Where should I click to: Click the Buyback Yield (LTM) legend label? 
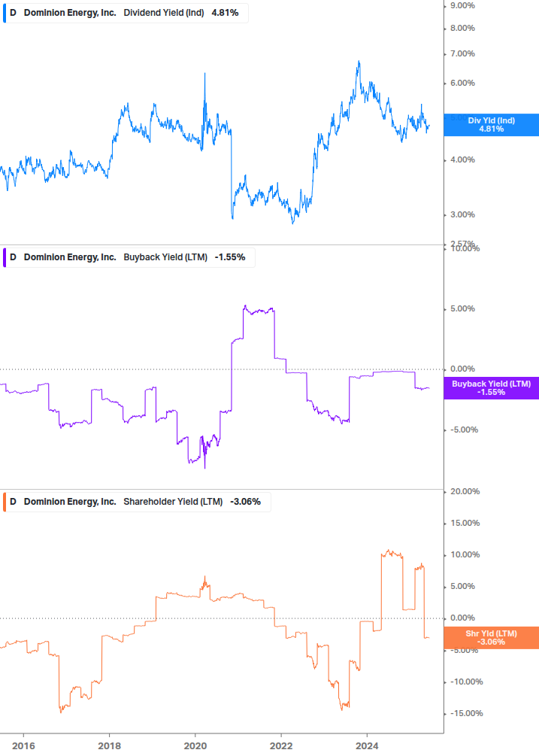tap(165, 257)
